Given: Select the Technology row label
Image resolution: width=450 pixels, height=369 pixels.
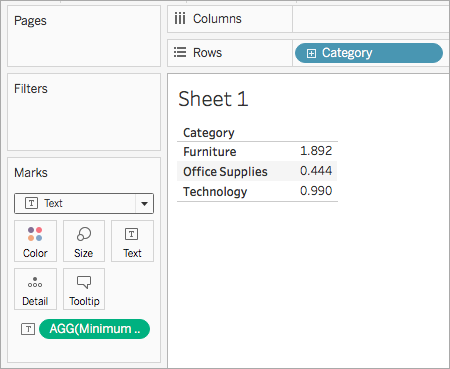Looking at the screenshot, I should point(215,192).
